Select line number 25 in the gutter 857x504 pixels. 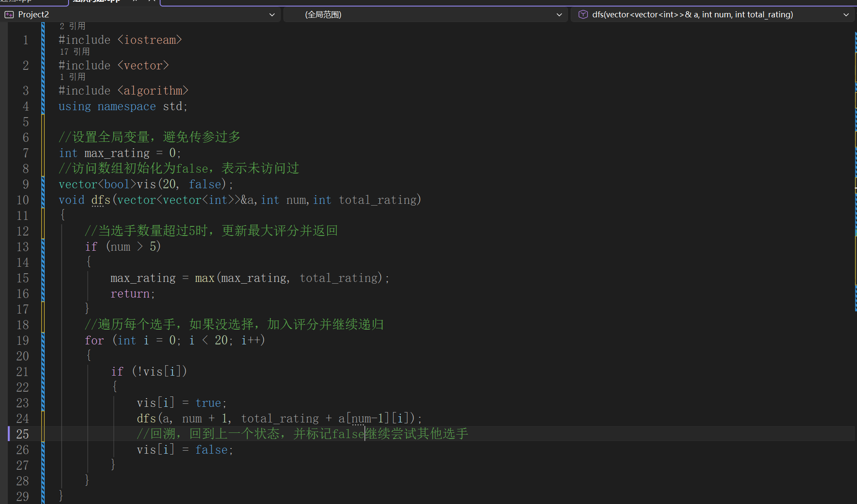23,434
